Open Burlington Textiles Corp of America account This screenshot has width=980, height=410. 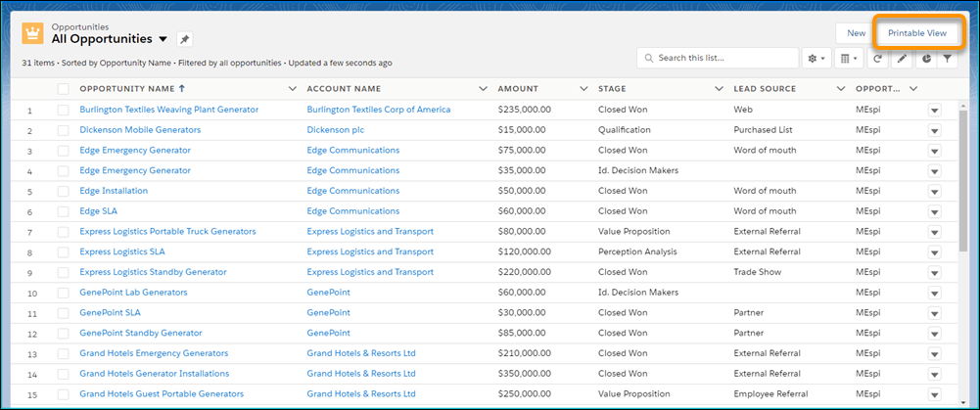(x=379, y=110)
